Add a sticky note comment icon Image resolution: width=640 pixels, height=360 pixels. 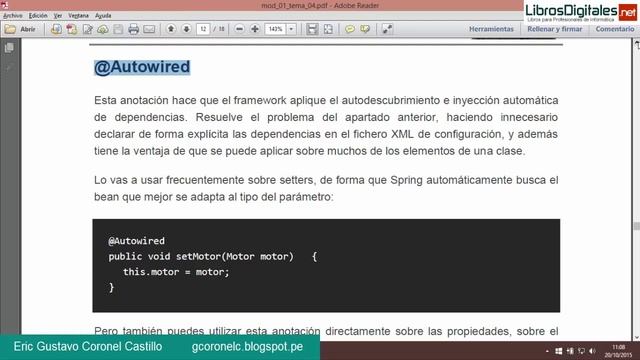(x=350, y=29)
